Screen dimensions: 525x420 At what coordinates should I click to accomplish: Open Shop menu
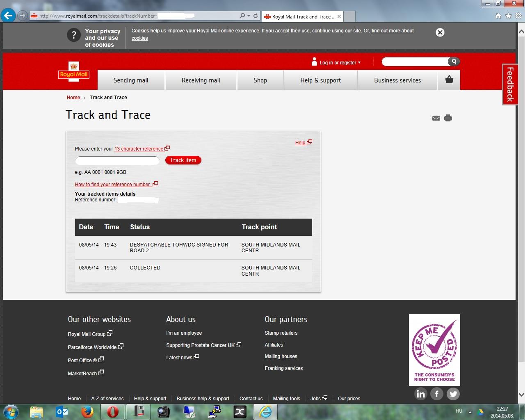pyautogui.click(x=260, y=80)
